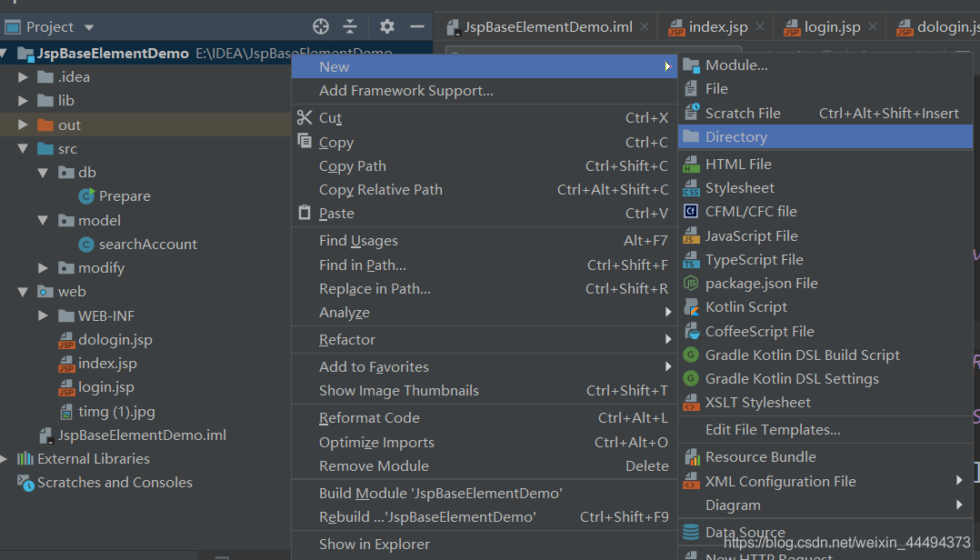Open the Diagram submenu
Image resolution: width=980 pixels, height=560 pixels.
(825, 505)
